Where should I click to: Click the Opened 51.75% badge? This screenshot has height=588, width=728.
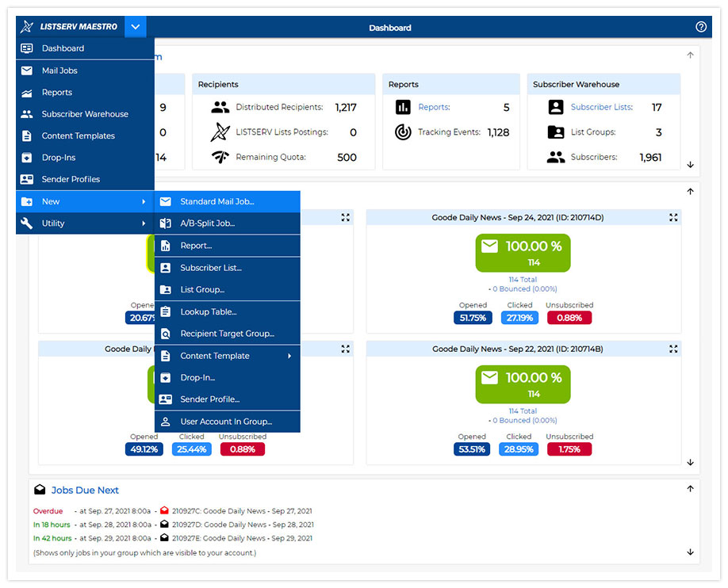coord(473,318)
